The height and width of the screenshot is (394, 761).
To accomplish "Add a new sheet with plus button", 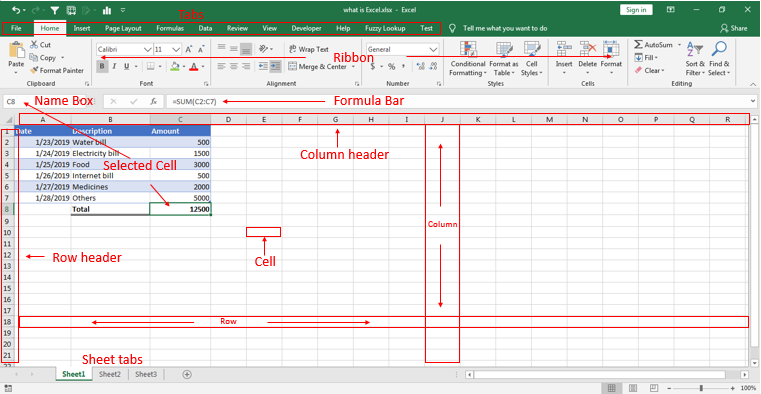I will tap(187, 374).
